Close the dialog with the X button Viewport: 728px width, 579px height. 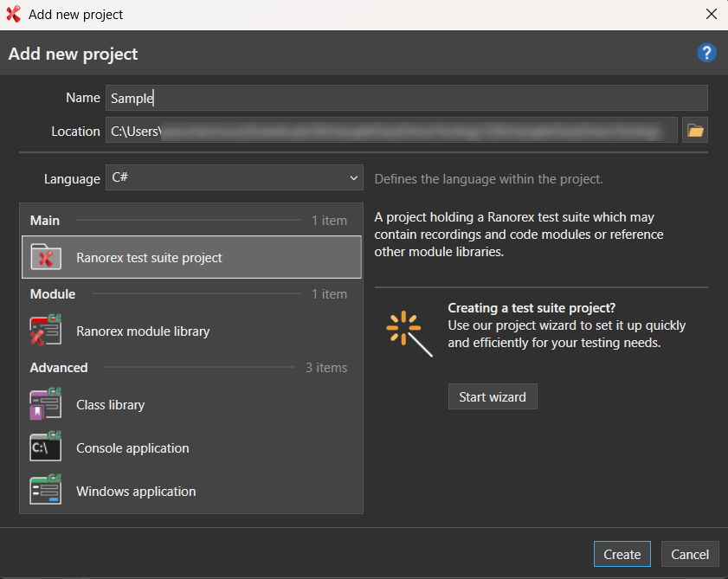coord(711,15)
